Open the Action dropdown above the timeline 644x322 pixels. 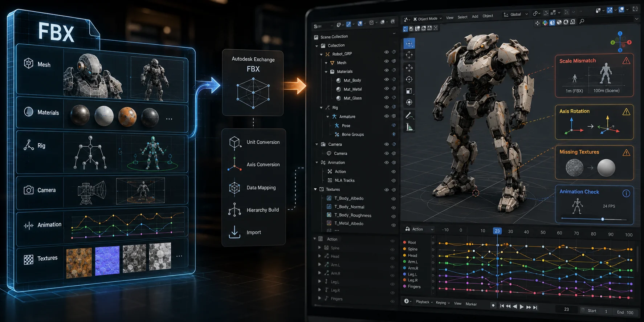click(420, 229)
